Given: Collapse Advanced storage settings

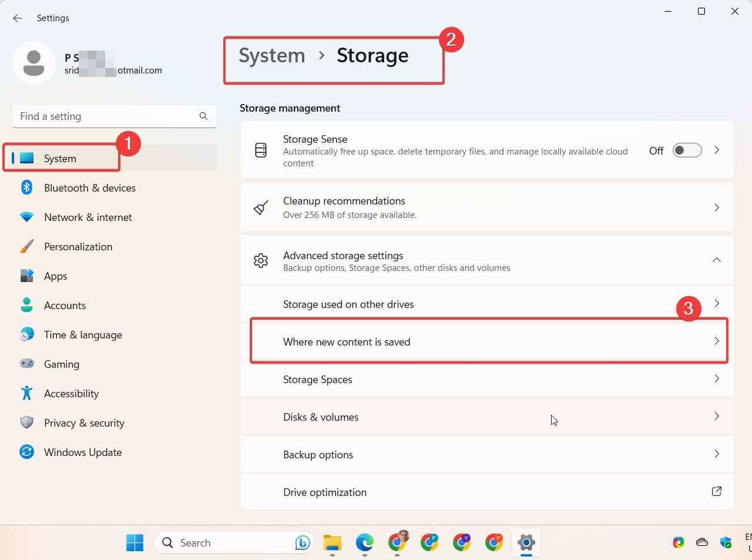Looking at the screenshot, I should pyautogui.click(x=716, y=260).
